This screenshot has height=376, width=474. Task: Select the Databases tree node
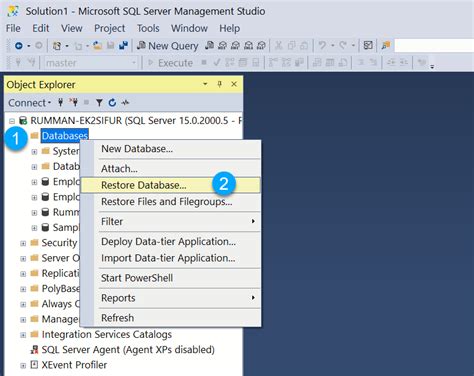(x=65, y=136)
